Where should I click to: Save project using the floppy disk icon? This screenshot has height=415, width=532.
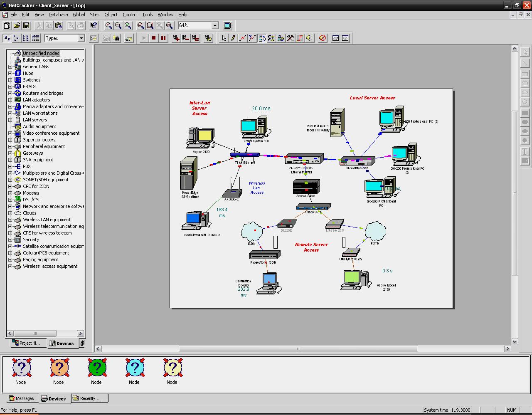pos(26,26)
